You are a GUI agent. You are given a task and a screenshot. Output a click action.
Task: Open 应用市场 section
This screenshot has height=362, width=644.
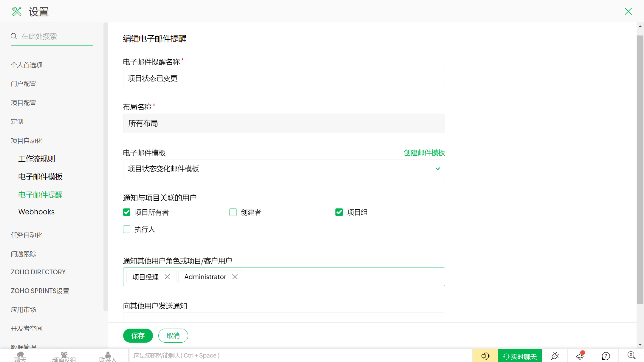24,310
